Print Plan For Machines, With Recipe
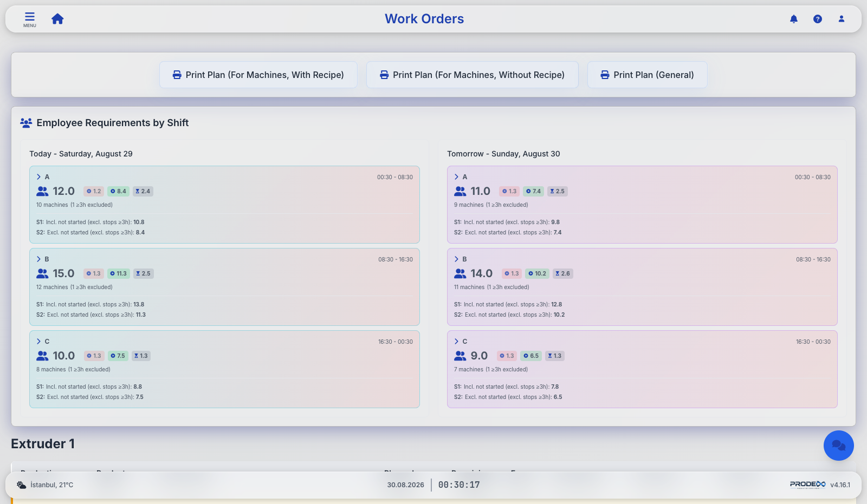 pos(258,75)
